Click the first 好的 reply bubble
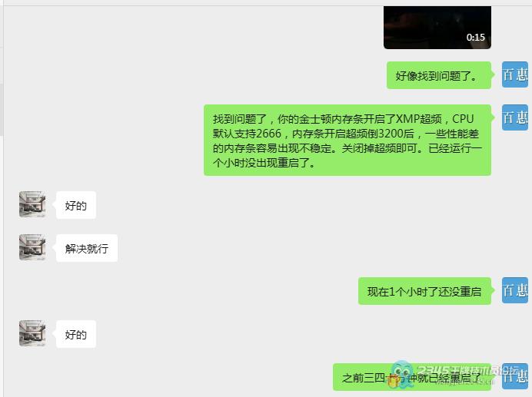Screen dimensions: 532x397 pos(76,205)
